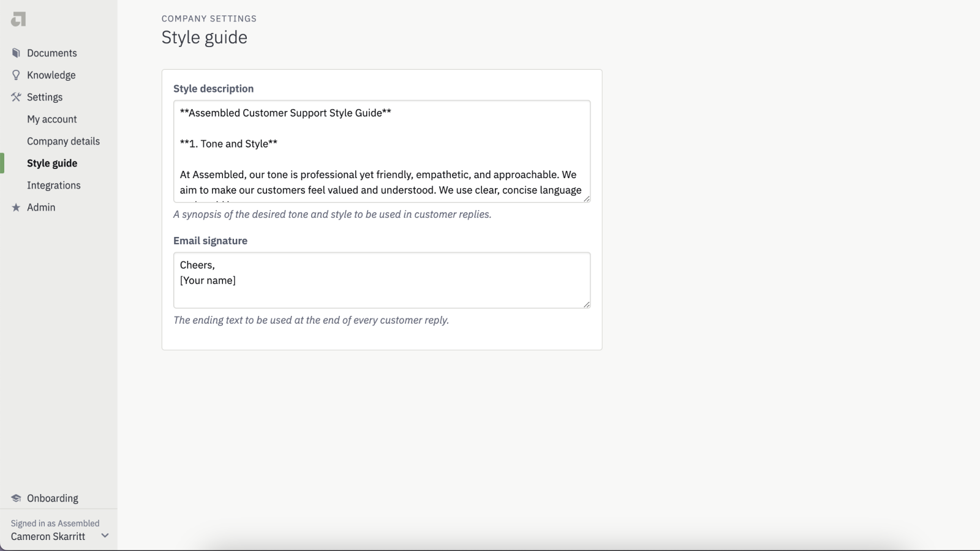980x551 pixels.
Task: Collapse the Settings section in the sidebar
Action: click(44, 97)
